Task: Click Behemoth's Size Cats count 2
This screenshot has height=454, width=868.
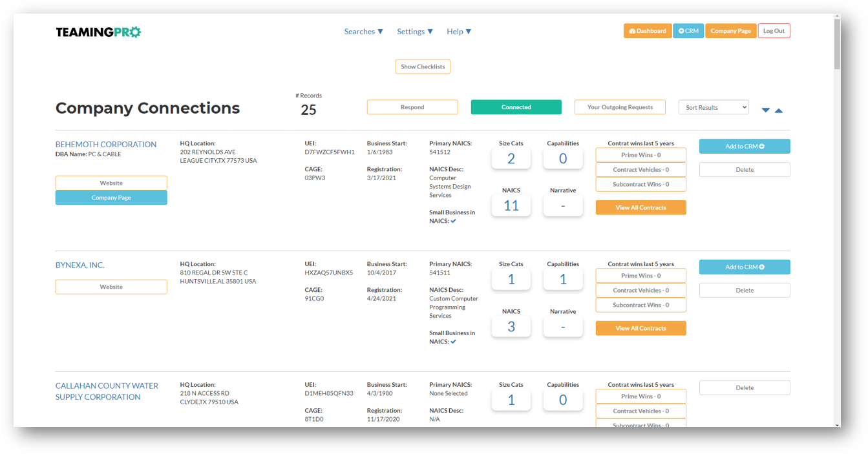Action: click(x=511, y=158)
